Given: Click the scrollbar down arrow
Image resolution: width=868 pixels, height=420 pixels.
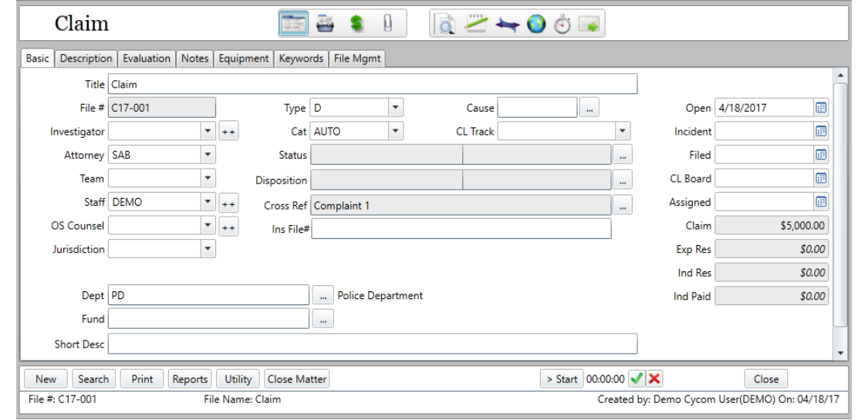Looking at the screenshot, I should tap(840, 353).
